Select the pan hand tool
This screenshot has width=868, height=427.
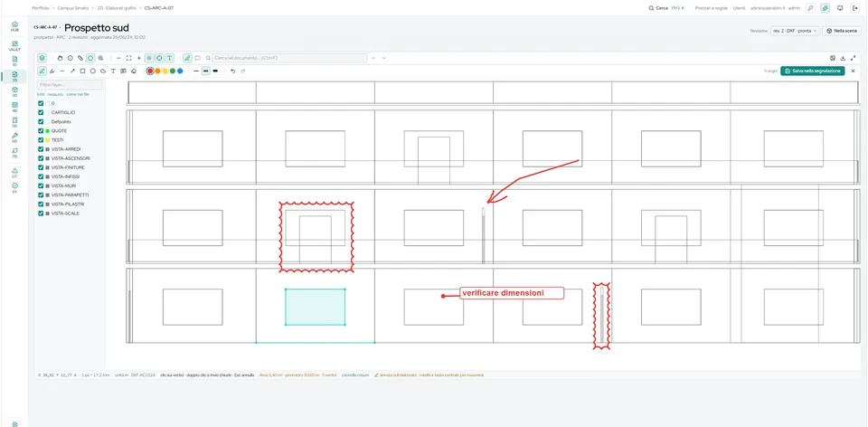tap(61, 58)
